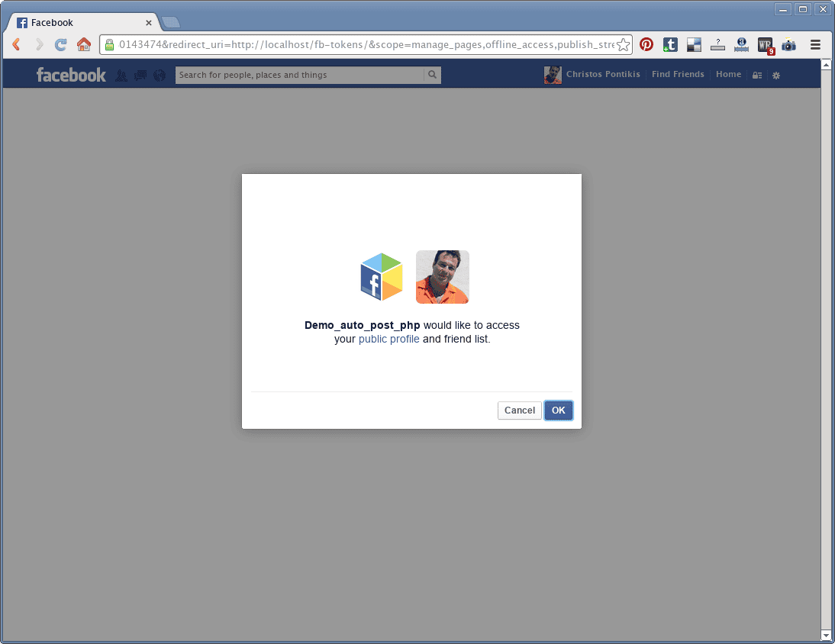
Task: Click Christos Pontikis avatar in header
Action: pos(553,75)
